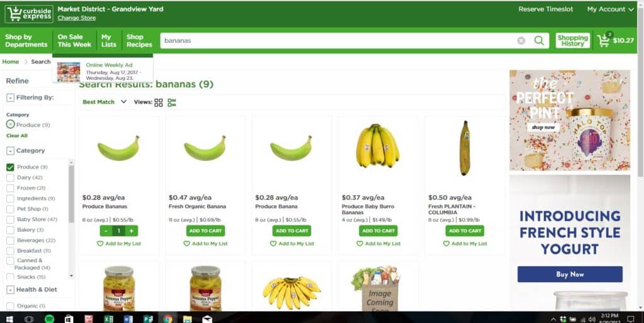Switch to grid view icon
The width and height of the screenshot is (644, 323).
158,103
